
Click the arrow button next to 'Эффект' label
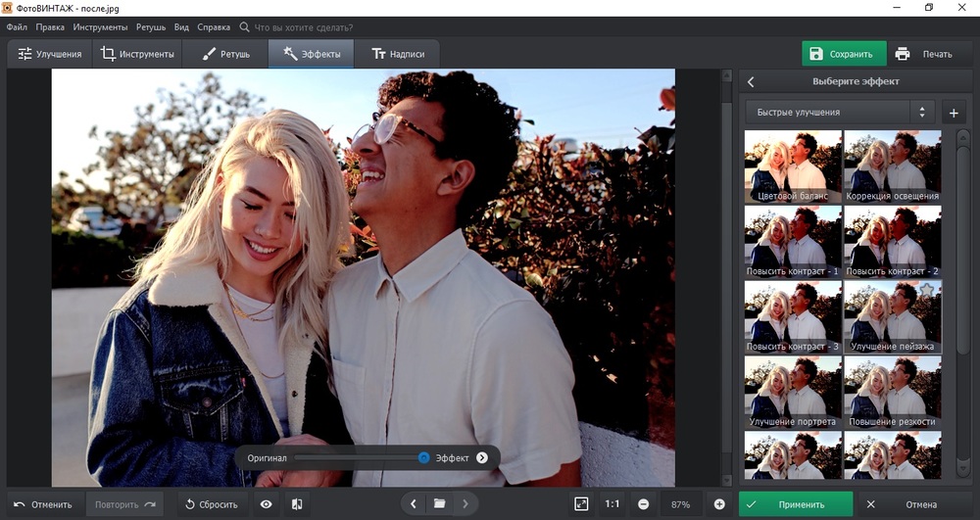pos(482,457)
